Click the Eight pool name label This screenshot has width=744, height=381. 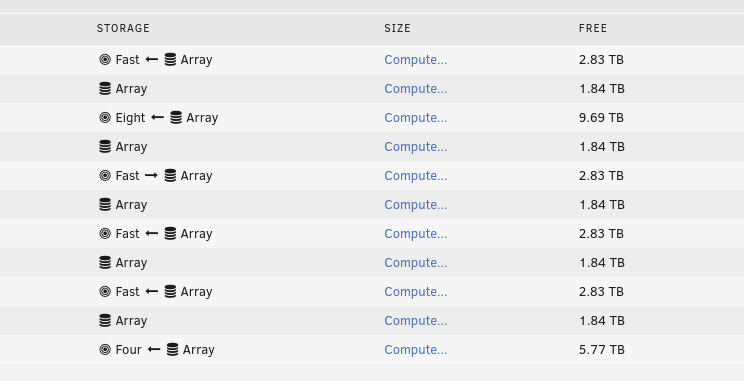pos(130,118)
